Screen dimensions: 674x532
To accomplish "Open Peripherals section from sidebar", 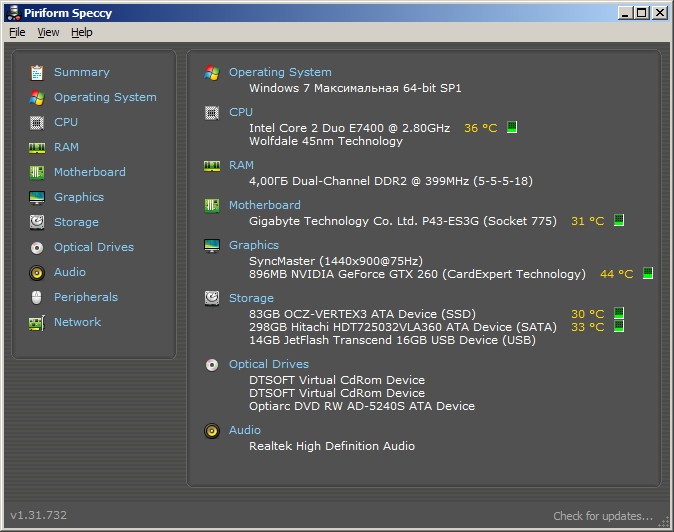I will (86, 297).
